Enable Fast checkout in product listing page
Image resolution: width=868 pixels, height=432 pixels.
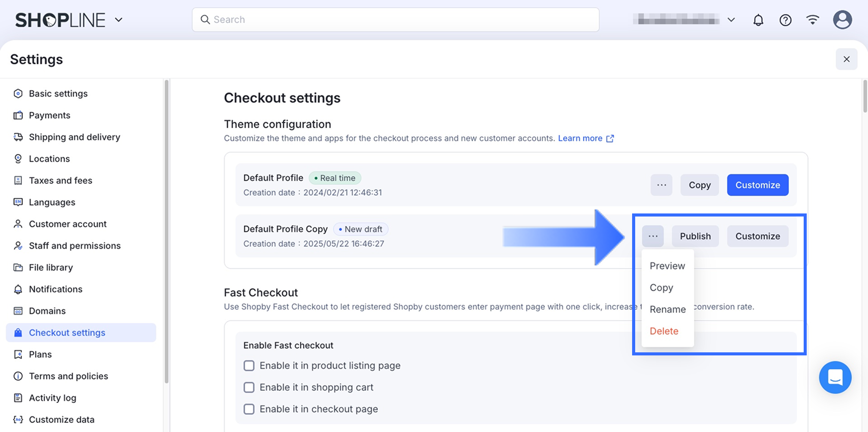point(249,366)
